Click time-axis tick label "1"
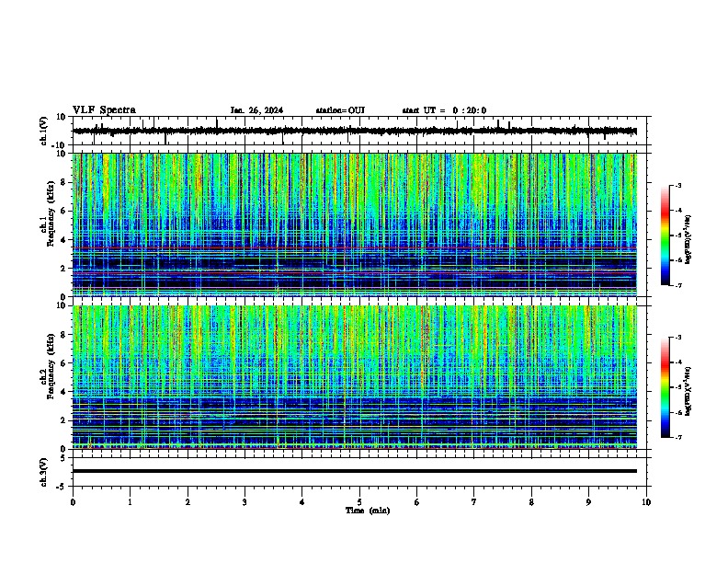The width and height of the screenshot is (728, 563). tap(130, 502)
